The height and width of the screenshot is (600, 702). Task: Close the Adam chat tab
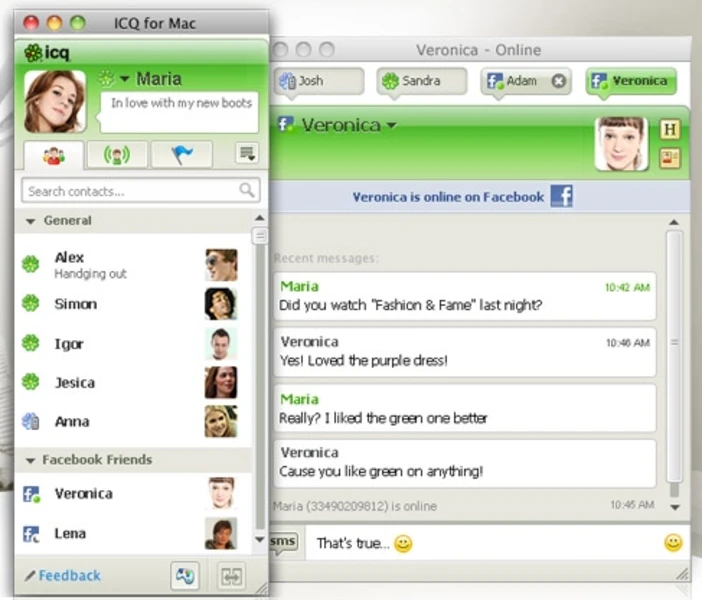[x=558, y=81]
